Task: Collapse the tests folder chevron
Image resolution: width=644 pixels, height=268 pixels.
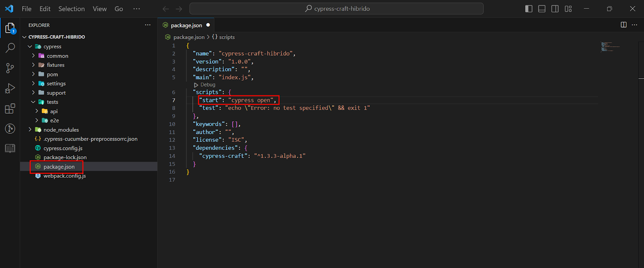Action: 33,102
